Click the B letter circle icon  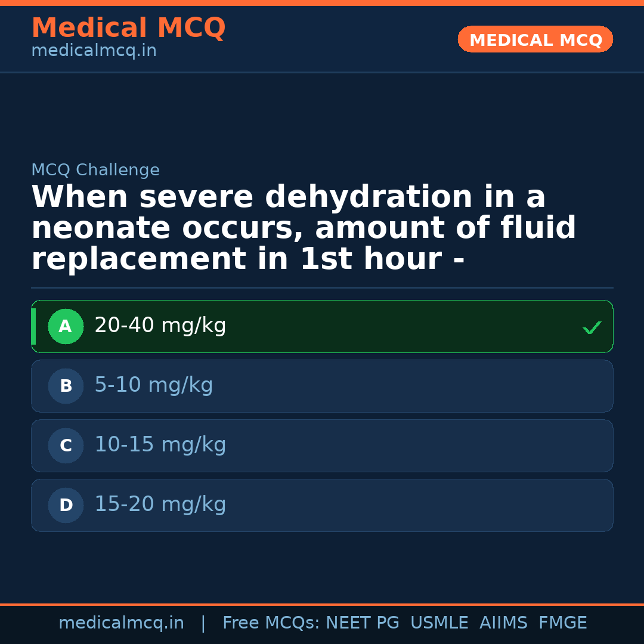(x=66, y=386)
